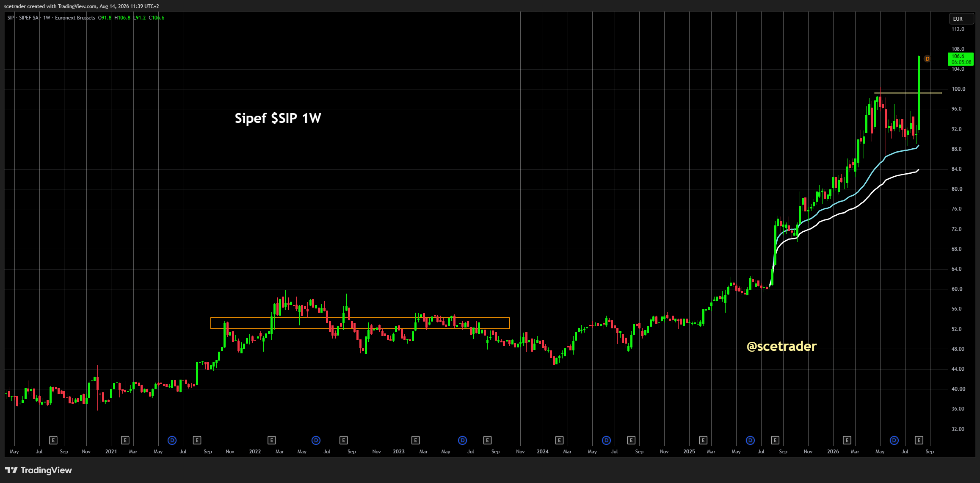Open the earnings marker for August 2024
Screen dimensions: 980x483
click(x=631, y=440)
